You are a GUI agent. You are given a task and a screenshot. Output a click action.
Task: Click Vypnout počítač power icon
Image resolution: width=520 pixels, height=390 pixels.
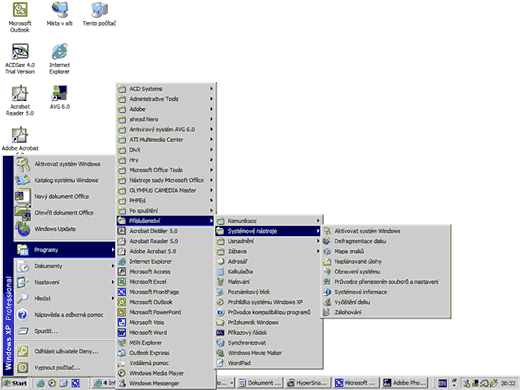[22, 367]
